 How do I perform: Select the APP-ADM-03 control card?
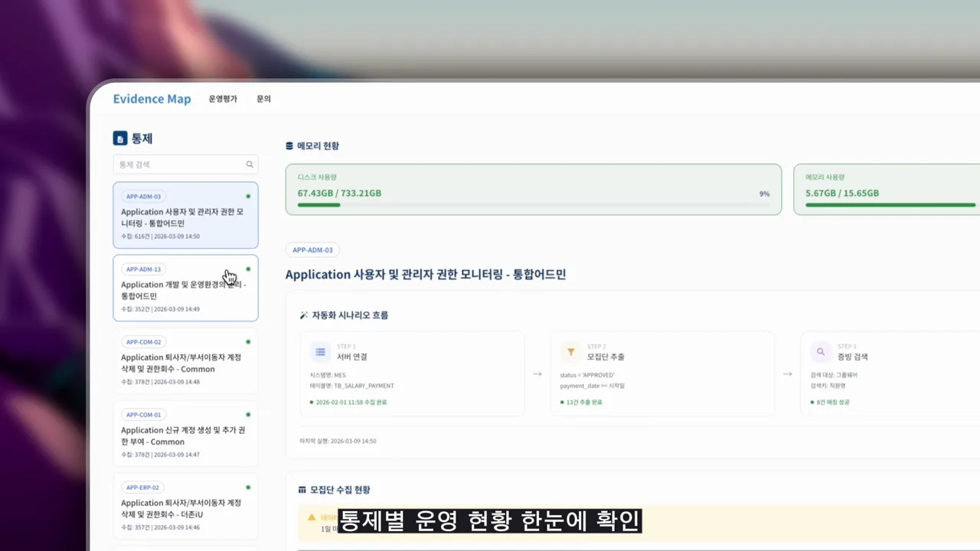pos(185,215)
